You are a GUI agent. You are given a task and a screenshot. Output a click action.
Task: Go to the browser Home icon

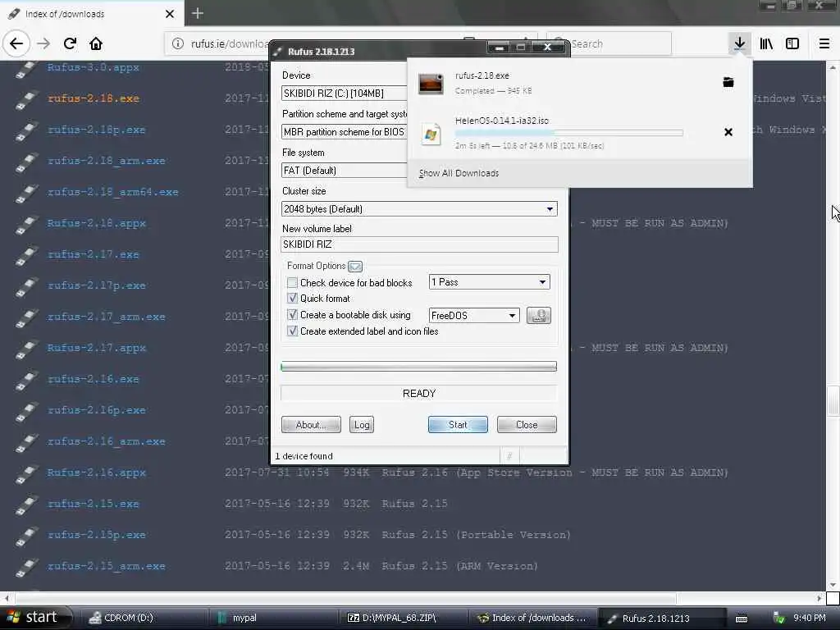point(96,43)
